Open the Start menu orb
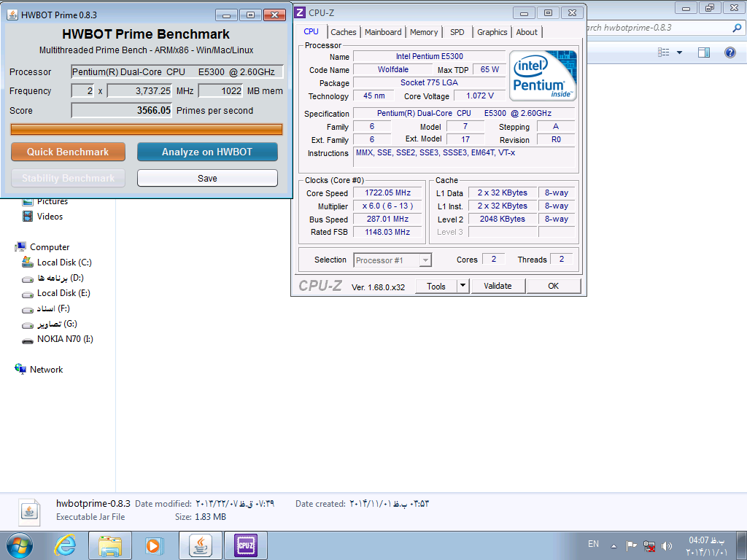The height and width of the screenshot is (560, 747). pyautogui.click(x=20, y=545)
